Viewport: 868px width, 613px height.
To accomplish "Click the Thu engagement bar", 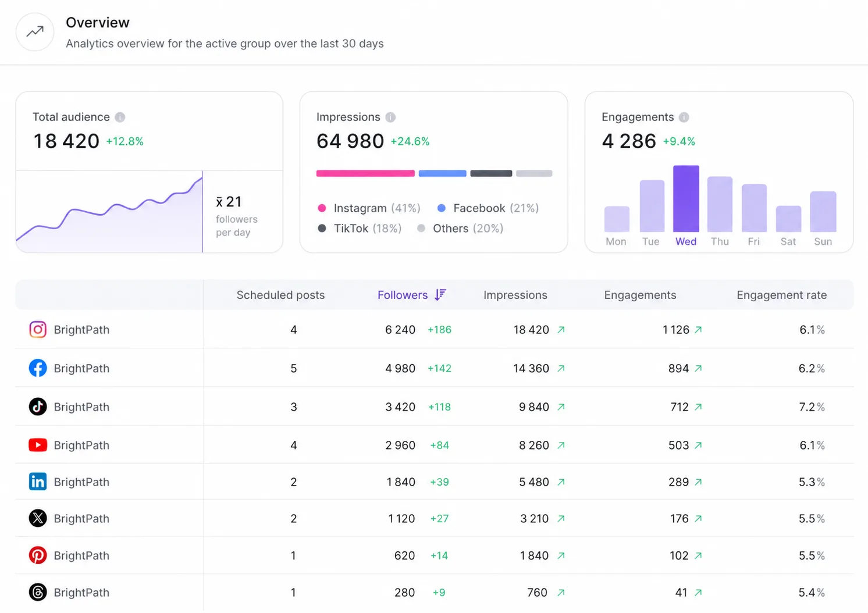I will (720, 204).
